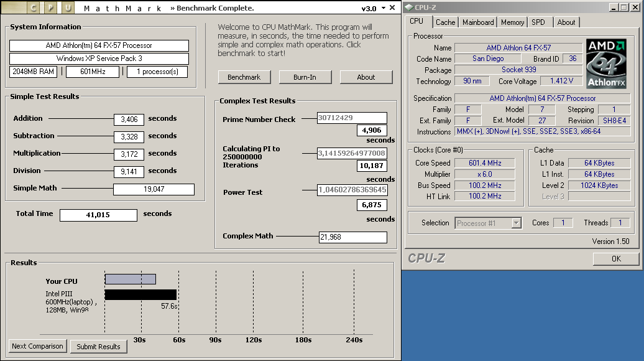This screenshot has width=644, height=361.
Task: Start the test with Benchmark button
Action: 244,77
